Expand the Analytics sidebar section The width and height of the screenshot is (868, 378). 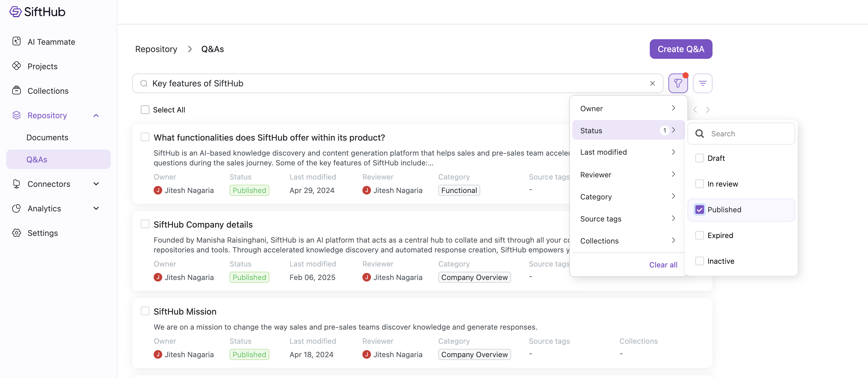[96, 208]
